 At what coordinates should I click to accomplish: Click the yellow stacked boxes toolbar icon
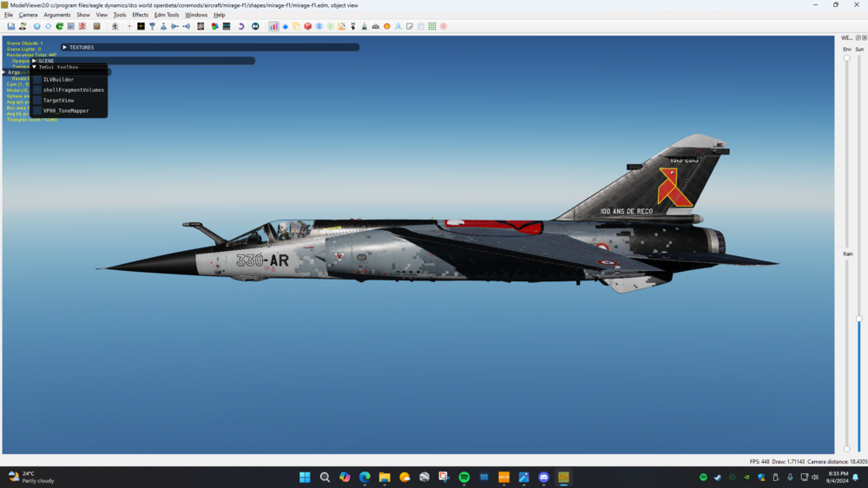pos(296,26)
